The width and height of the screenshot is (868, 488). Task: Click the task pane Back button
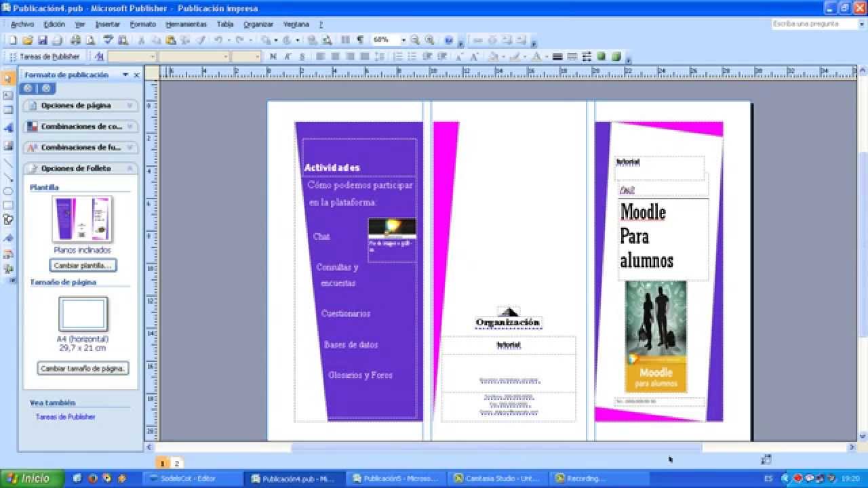click(x=28, y=88)
